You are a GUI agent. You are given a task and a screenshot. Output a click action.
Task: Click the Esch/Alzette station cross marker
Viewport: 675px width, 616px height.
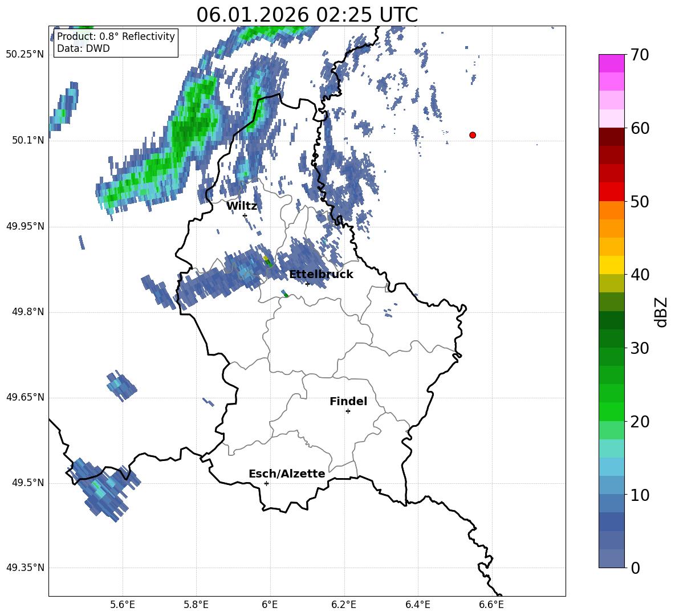coord(266,483)
